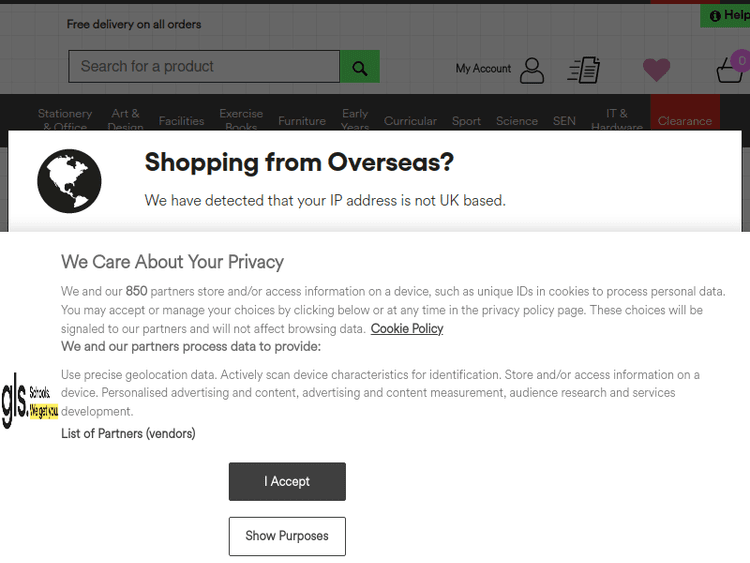
Task: Click the green search magnifier button
Action: [x=360, y=67]
